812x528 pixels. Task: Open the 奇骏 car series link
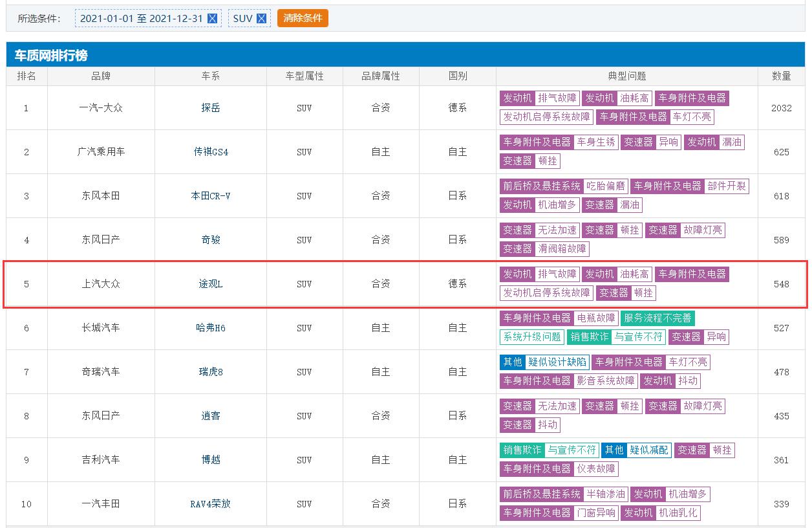coord(211,240)
